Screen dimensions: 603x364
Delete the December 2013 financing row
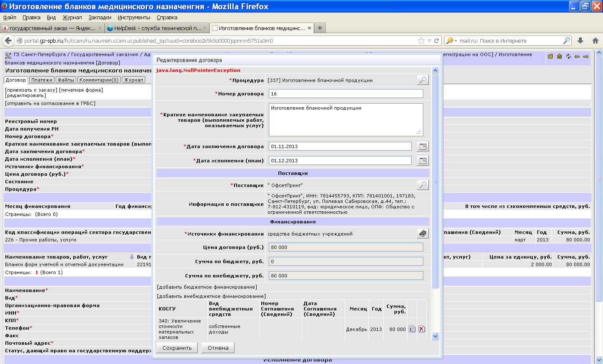click(x=422, y=329)
